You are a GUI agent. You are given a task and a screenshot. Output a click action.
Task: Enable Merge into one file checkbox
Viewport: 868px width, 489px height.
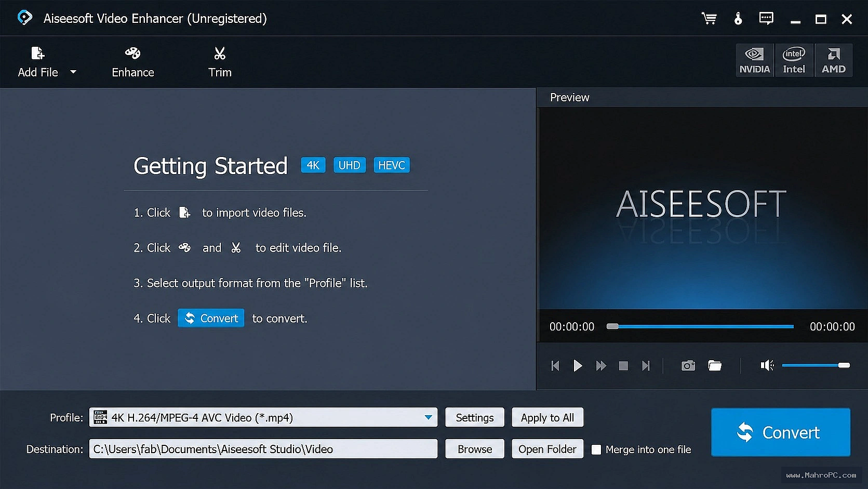pos(596,450)
